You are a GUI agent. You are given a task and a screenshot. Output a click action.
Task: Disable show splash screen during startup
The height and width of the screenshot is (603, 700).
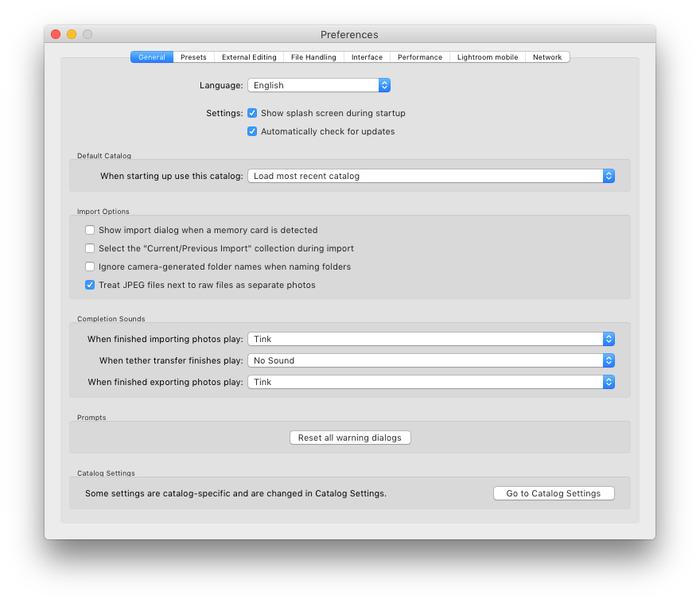252,113
